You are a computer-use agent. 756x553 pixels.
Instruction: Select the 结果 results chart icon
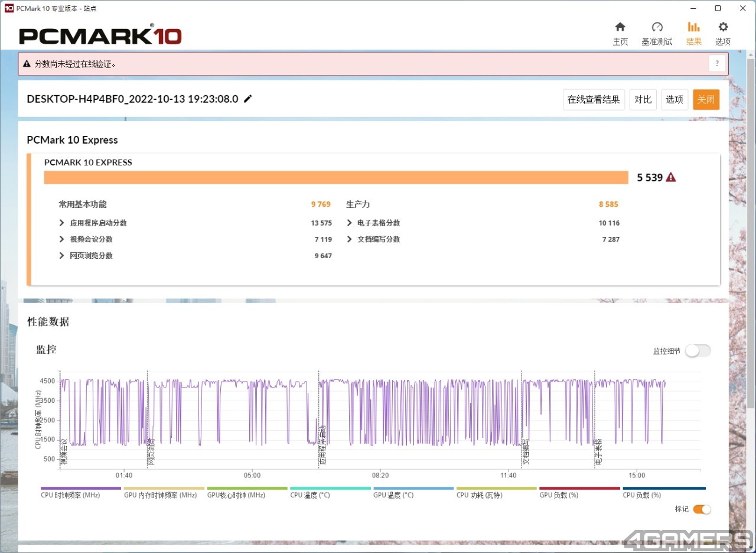(694, 27)
